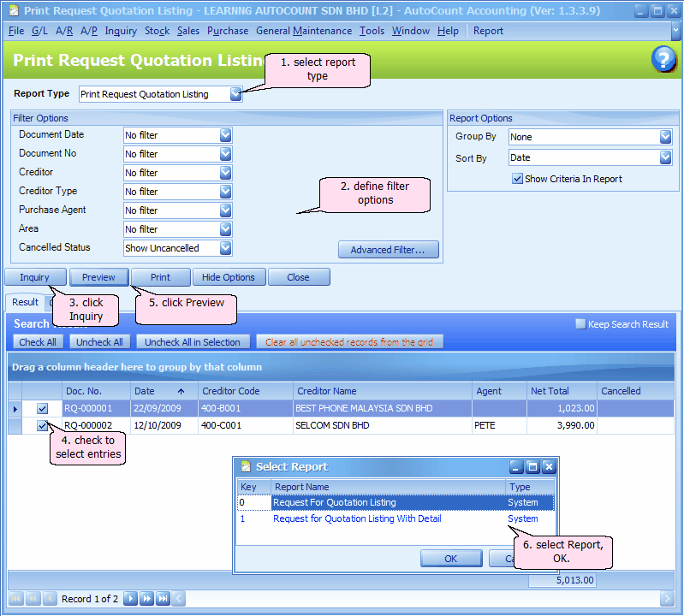Click the Close button

click(299, 277)
